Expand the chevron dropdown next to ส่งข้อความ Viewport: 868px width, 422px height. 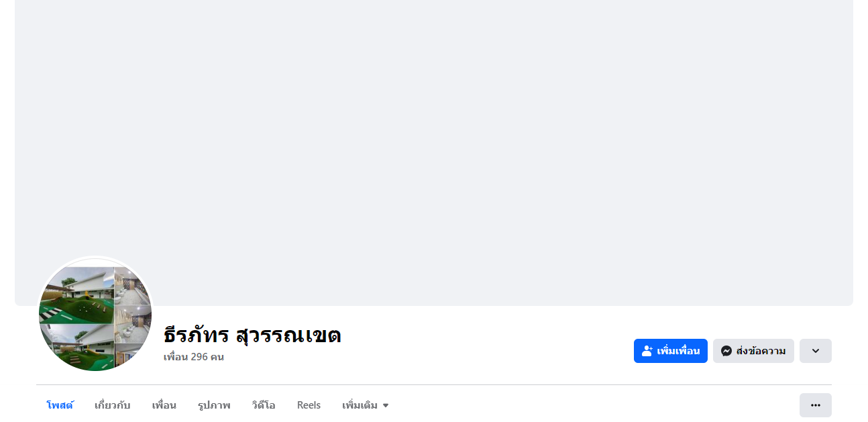point(815,351)
